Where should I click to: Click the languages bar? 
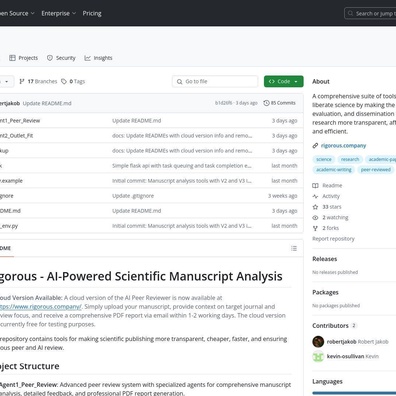(354, 393)
